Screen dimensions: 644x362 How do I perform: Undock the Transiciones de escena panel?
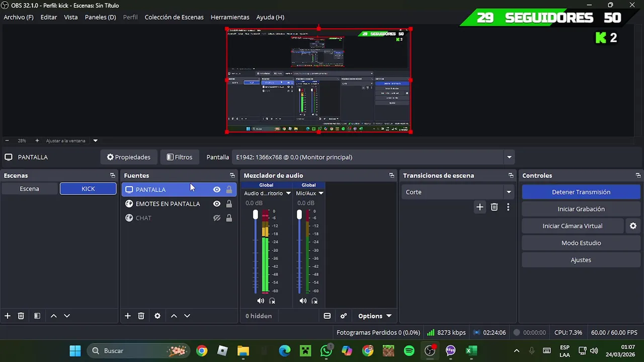point(511,175)
